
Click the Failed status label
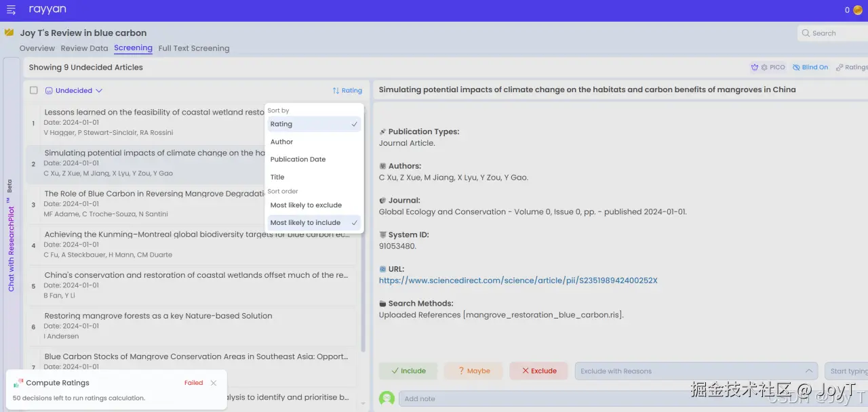tap(194, 383)
